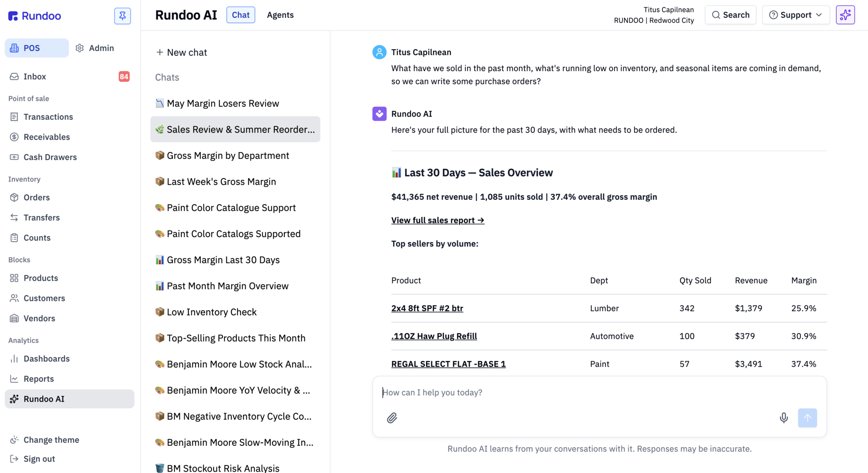Click the paperclip attach file icon
The image size is (868, 473).
[392, 418]
